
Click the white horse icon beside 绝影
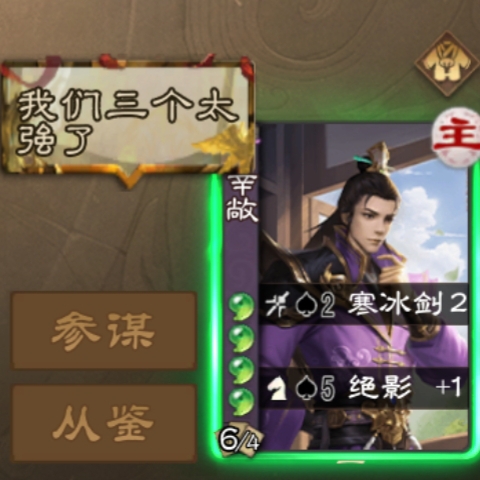[x=277, y=388]
